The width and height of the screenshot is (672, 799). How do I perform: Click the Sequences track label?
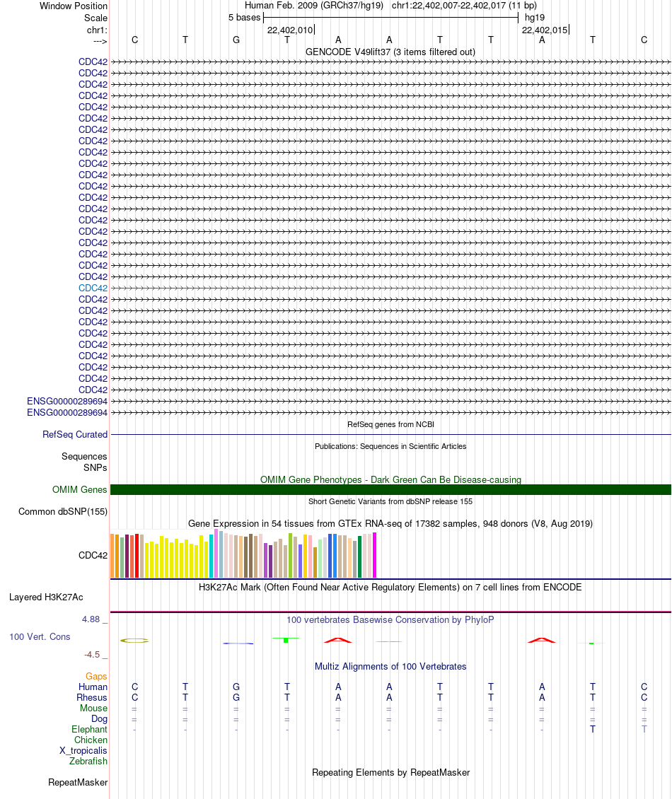(x=84, y=457)
